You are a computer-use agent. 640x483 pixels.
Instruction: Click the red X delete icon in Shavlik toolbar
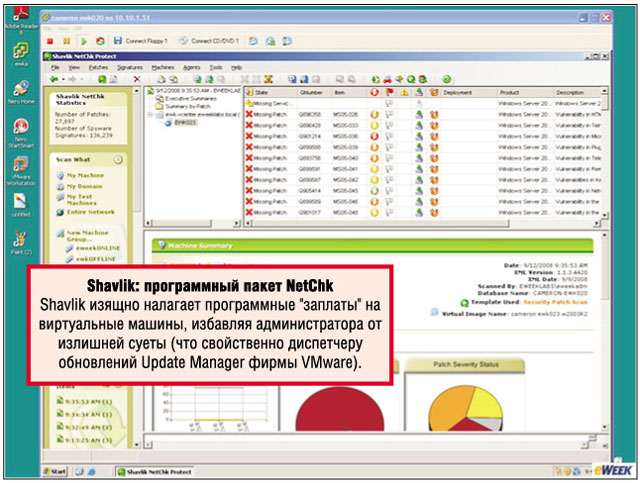(137, 79)
